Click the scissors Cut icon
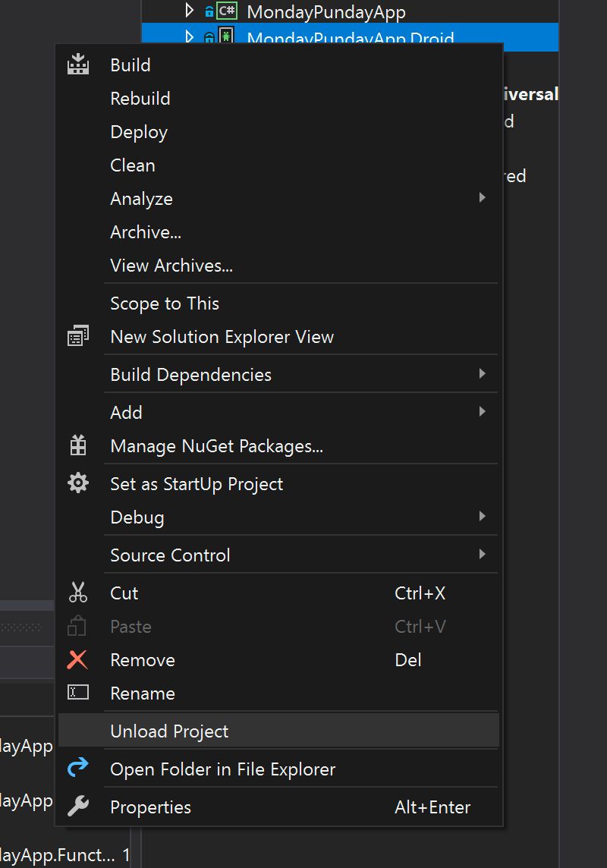 click(x=78, y=593)
